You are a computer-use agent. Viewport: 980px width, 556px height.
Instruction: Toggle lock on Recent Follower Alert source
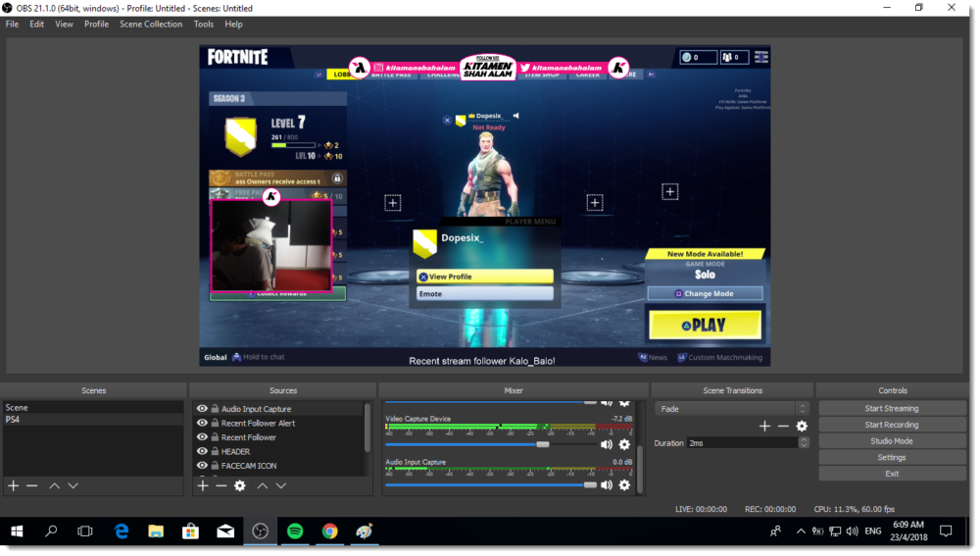point(215,424)
